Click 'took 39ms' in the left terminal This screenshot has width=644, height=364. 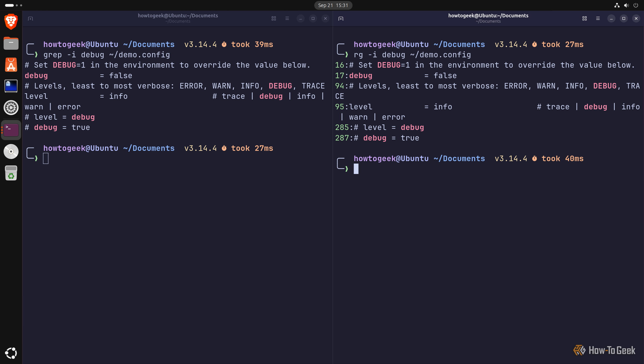pyautogui.click(x=252, y=44)
